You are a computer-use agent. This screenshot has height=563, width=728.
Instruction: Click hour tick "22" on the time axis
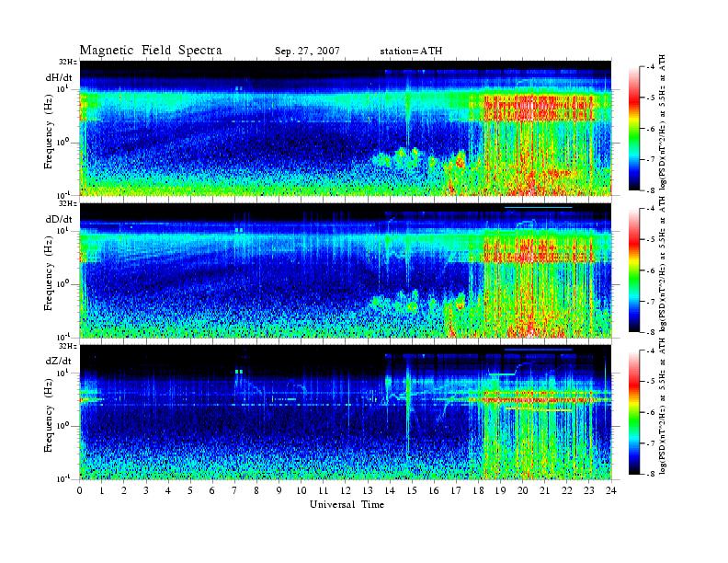(x=567, y=490)
